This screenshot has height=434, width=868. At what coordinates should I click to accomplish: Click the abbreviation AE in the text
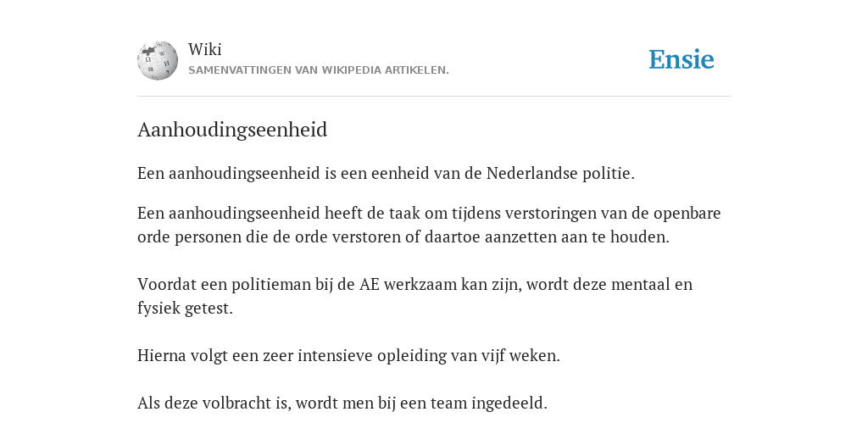[x=370, y=285]
